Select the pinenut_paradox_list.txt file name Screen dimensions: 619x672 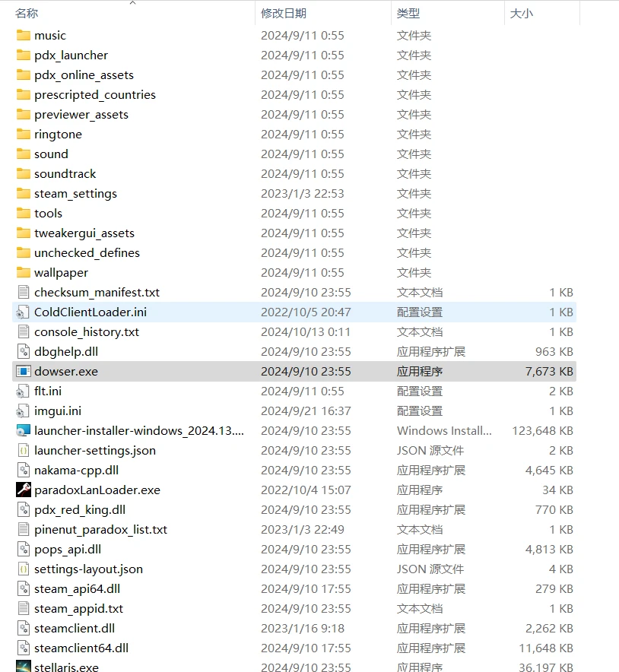pos(100,529)
